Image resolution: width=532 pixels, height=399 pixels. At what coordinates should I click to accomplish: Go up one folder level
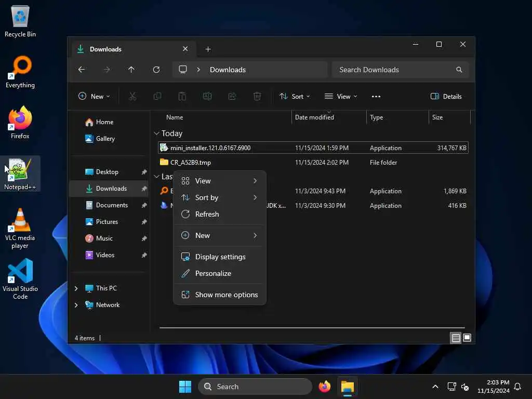131,70
